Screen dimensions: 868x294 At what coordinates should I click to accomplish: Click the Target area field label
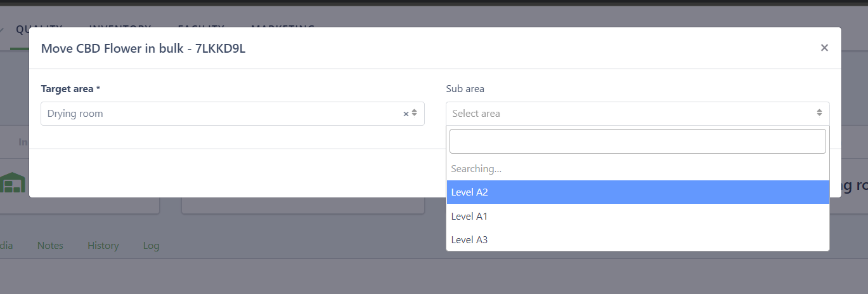coord(67,89)
